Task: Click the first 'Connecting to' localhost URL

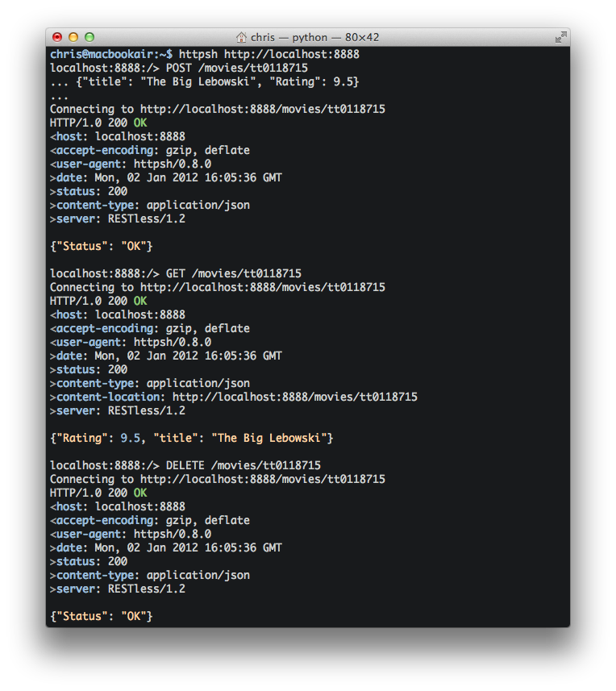Action: click(263, 110)
